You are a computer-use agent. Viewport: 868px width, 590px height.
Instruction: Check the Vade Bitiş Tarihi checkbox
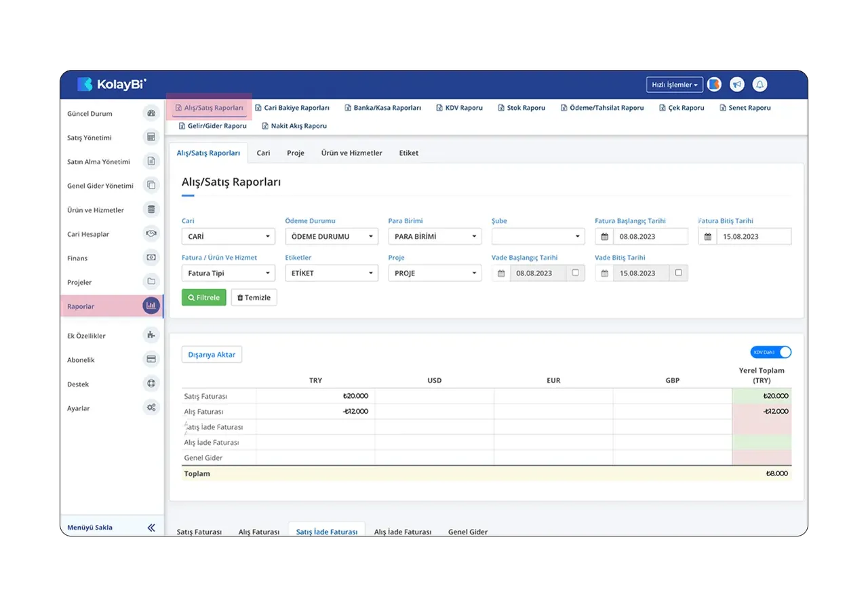[678, 273]
